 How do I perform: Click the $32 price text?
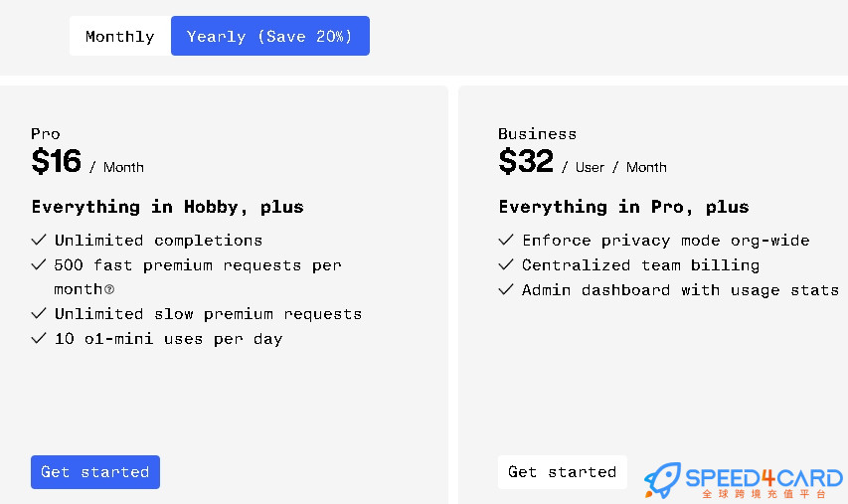pos(526,161)
